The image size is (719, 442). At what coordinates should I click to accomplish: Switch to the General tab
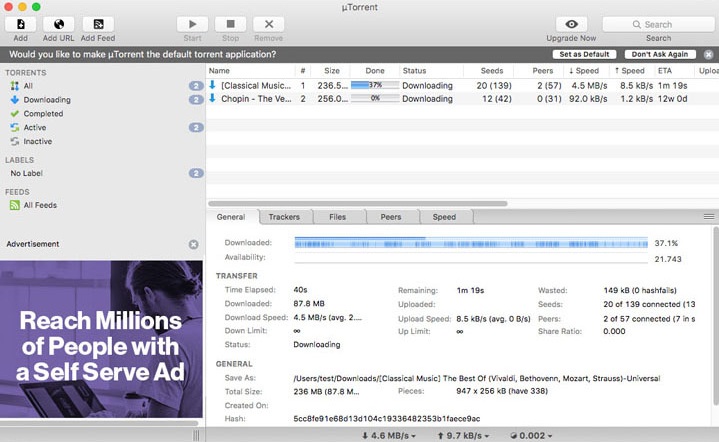click(231, 217)
